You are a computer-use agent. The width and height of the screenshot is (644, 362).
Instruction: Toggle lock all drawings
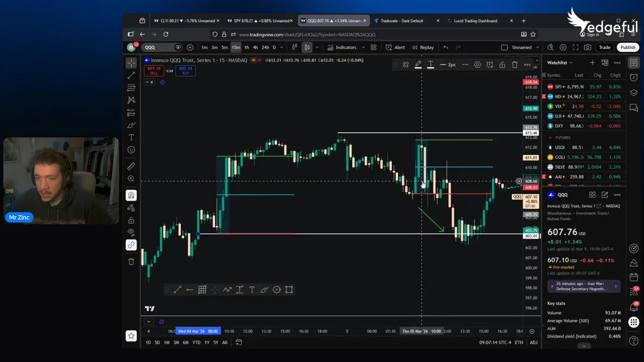131,220
